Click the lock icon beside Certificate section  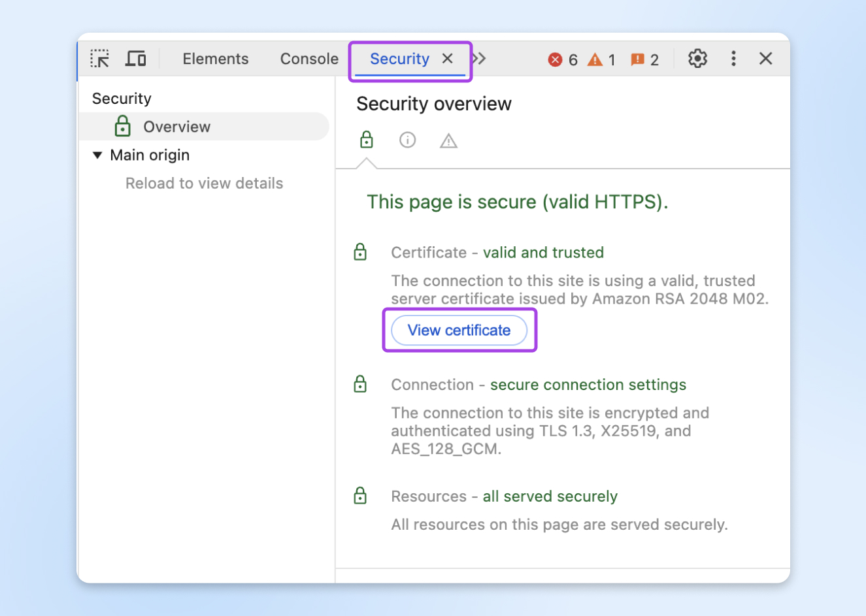[360, 251]
